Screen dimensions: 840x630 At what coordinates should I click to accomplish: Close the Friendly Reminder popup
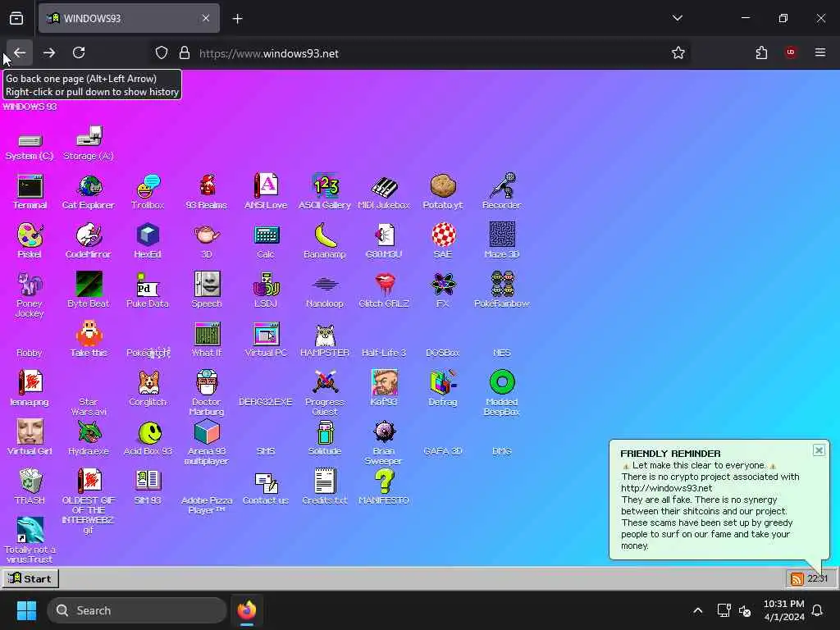point(819,450)
